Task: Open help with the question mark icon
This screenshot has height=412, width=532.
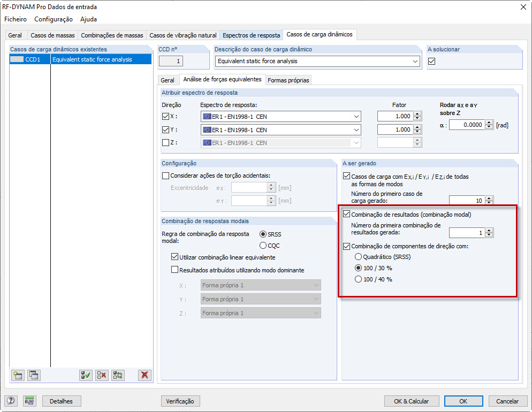Action: [x=10, y=401]
